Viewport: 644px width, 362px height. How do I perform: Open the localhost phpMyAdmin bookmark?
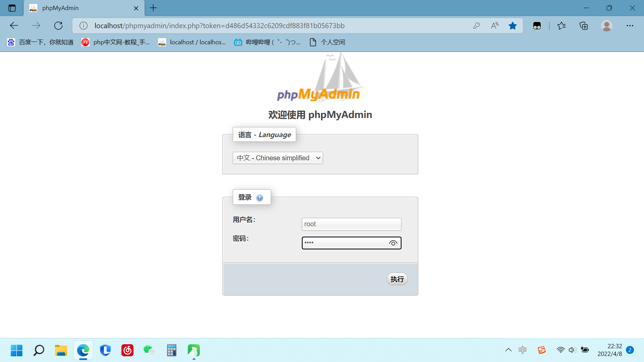click(192, 42)
